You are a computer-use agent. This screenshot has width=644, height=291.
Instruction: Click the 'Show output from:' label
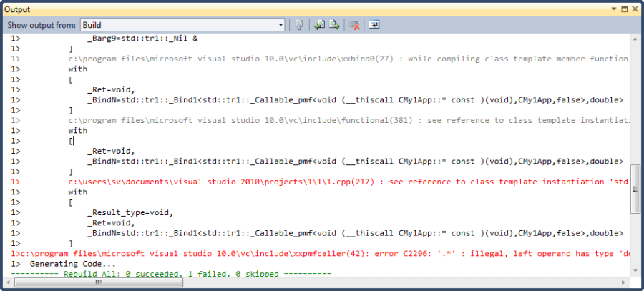(42, 25)
